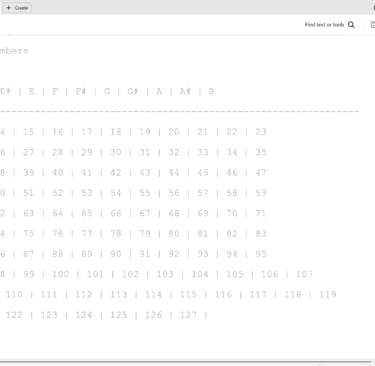Select the G# column header
375x366 pixels.
(133, 91)
